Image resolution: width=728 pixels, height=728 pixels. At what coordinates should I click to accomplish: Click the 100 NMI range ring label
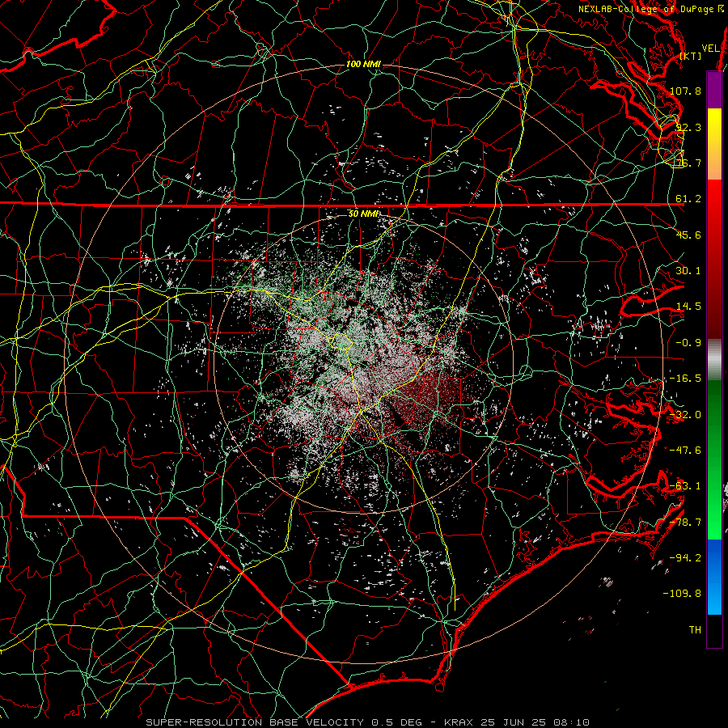coord(363,64)
